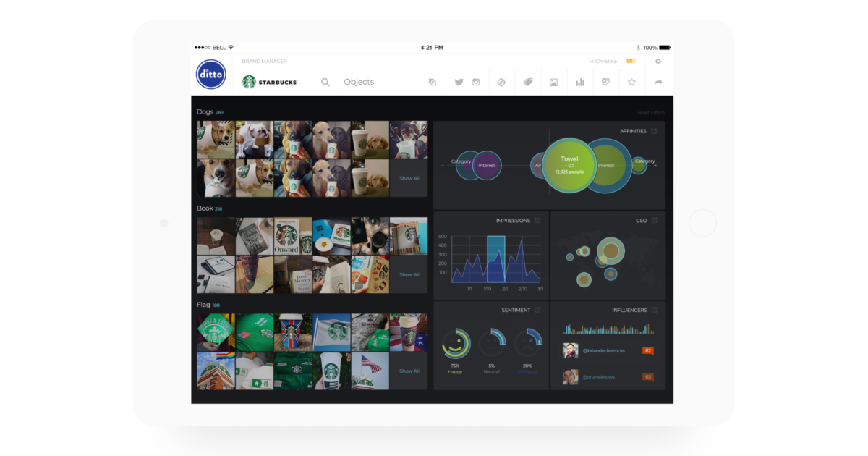Click the crossed-out logo detection icon
Image resolution: width=868 pixels, height=456 pixels.
501,82
